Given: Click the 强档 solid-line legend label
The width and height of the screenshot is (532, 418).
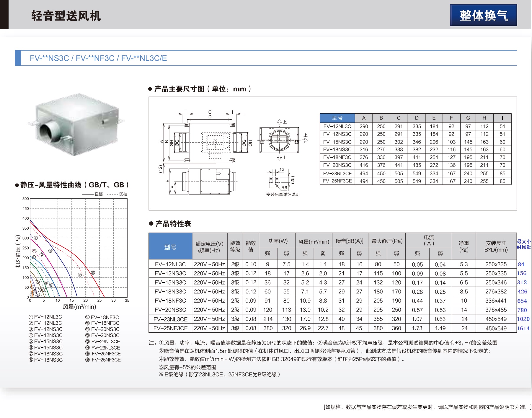Looking at the screenshot, I should [x=98, y=194].
